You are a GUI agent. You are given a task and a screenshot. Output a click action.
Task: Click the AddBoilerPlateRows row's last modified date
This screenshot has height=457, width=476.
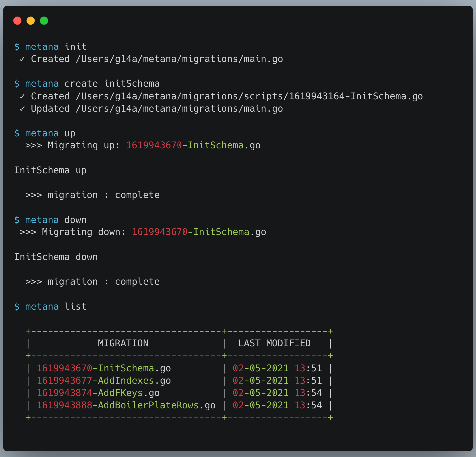coord(277,405)
